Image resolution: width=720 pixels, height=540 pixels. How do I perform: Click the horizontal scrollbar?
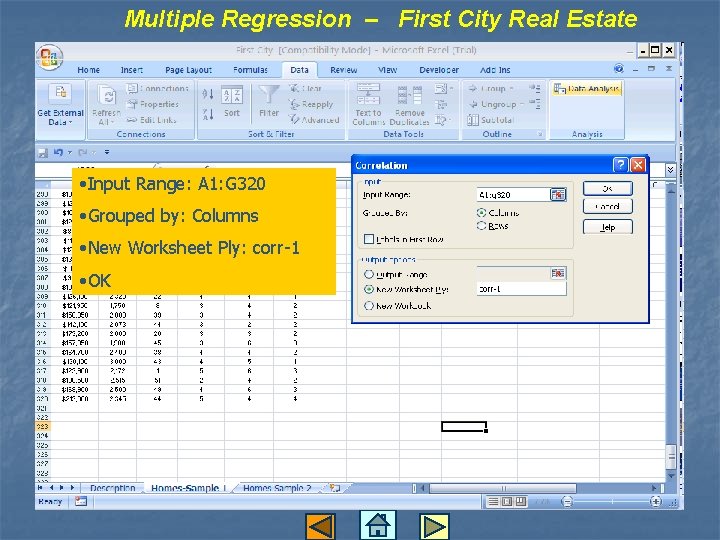(x=502, y=488)
